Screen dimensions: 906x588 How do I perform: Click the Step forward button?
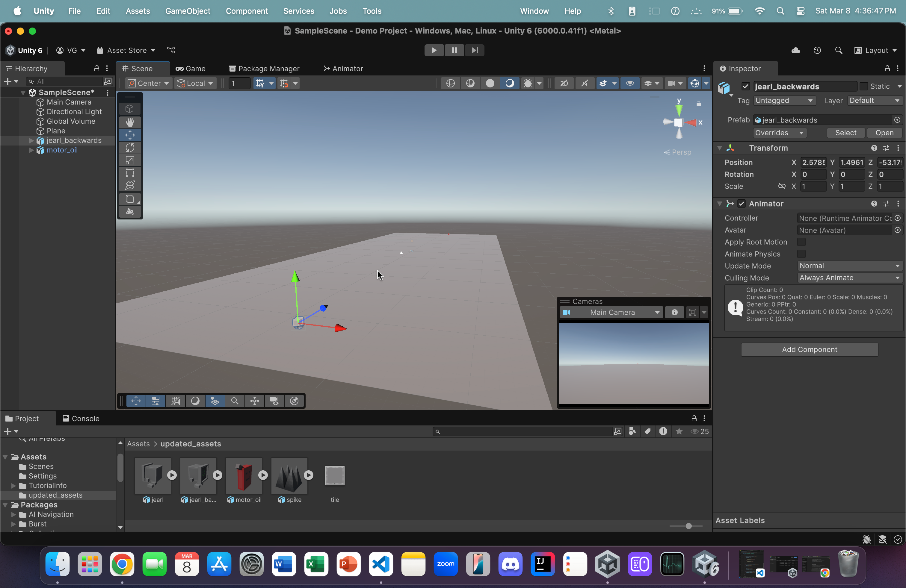tap(474, 50)
